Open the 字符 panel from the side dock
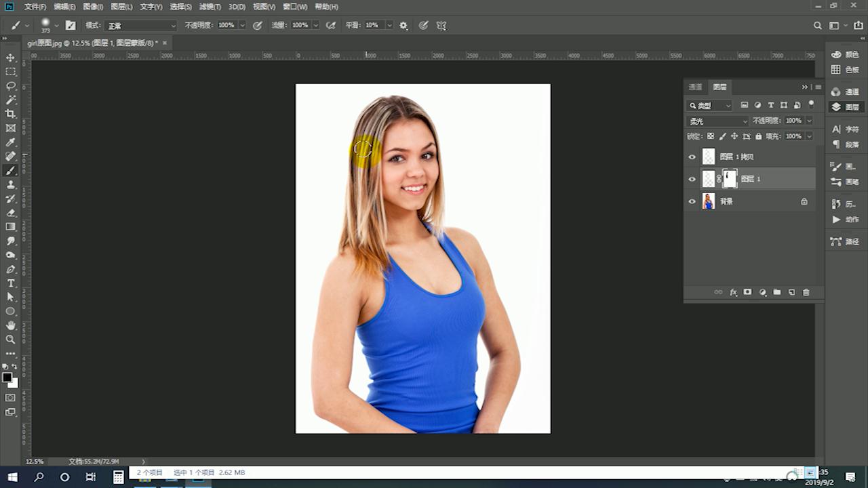 (844, 129)
